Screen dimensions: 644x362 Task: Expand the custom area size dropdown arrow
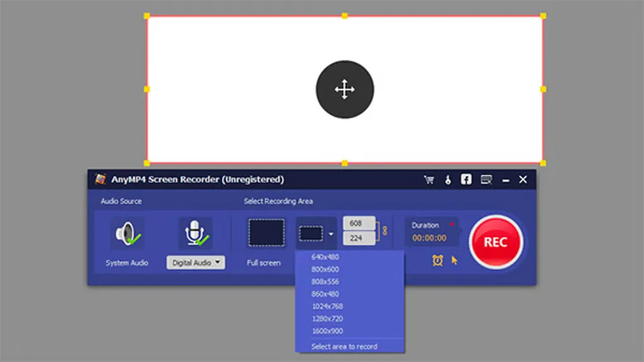coord(331,234)
